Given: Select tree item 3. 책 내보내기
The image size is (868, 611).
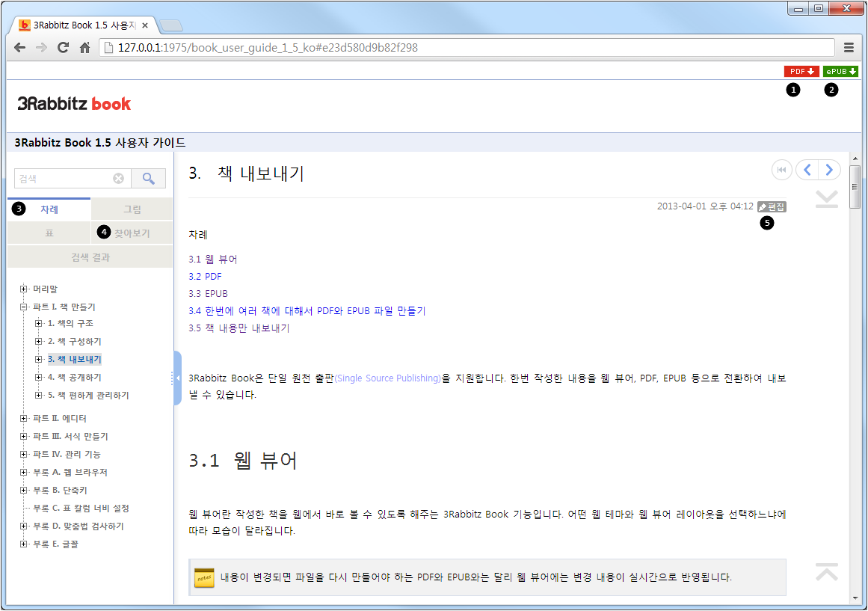Looking at the screenshot, I should click(75, 359).
